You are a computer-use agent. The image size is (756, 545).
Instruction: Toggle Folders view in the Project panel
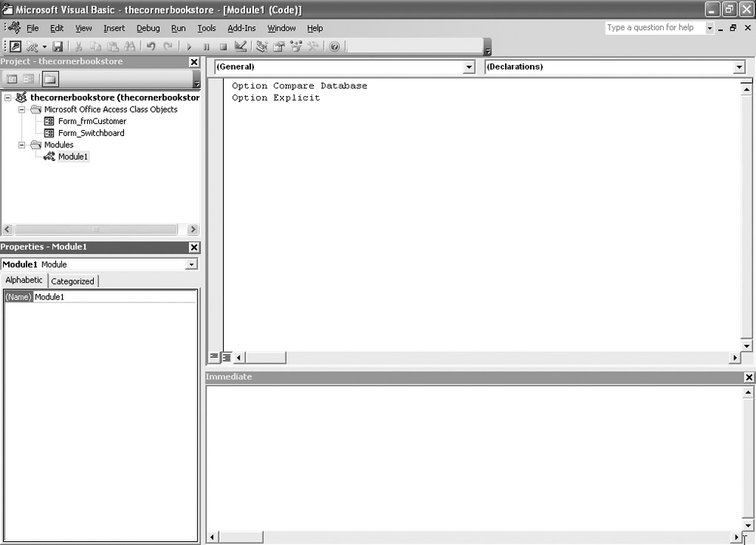(x=49, y=79)
